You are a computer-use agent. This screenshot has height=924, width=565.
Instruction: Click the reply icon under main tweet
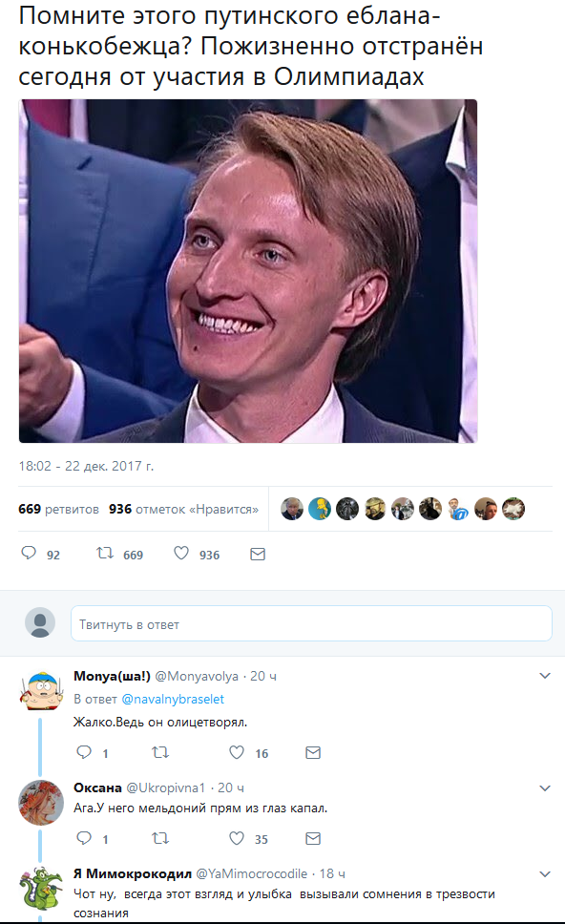tap(29, 553)
